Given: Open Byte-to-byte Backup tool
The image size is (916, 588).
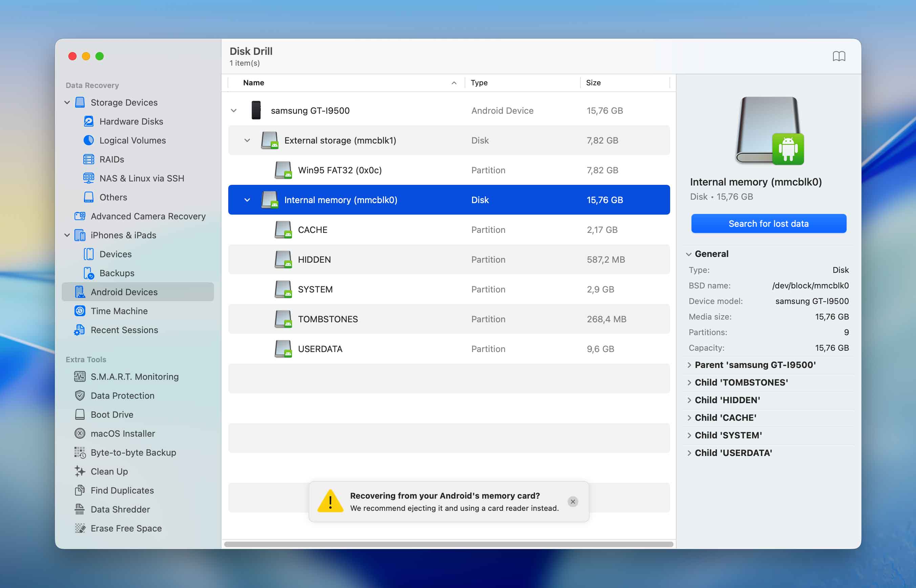Looking at the screenshot, I should coord(133,453).
